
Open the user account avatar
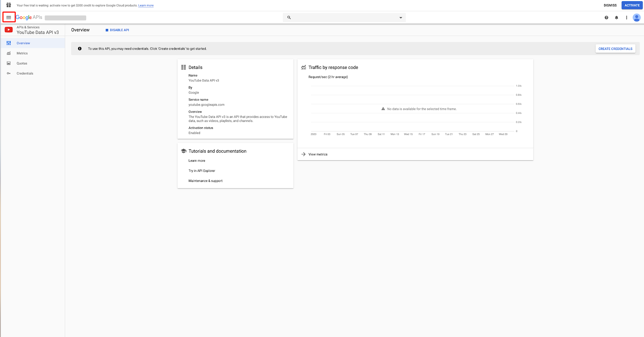point(636,17)
